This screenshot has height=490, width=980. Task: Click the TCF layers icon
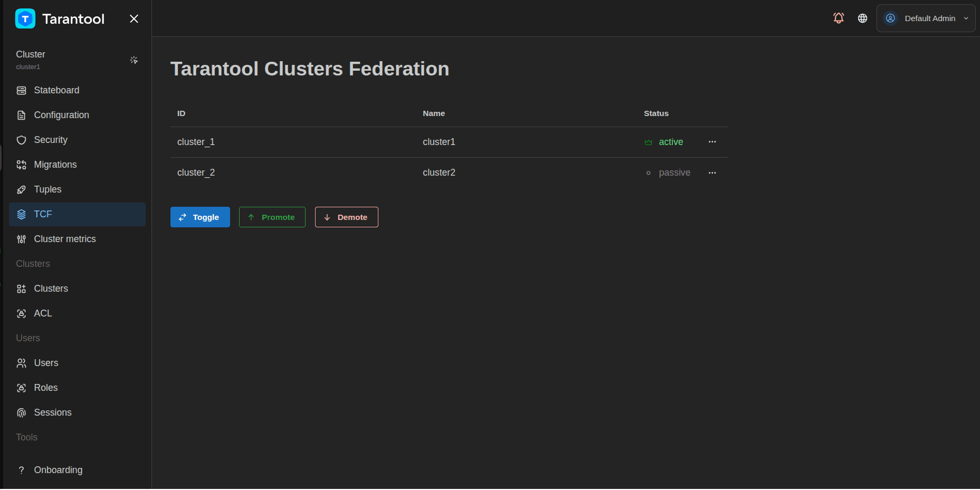click(x=21, y=215)
